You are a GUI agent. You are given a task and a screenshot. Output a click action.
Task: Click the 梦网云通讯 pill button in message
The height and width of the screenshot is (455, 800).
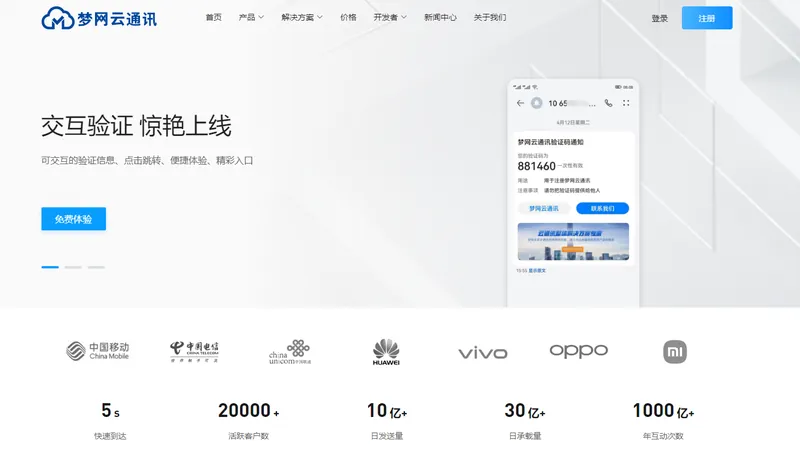[543, 208]
